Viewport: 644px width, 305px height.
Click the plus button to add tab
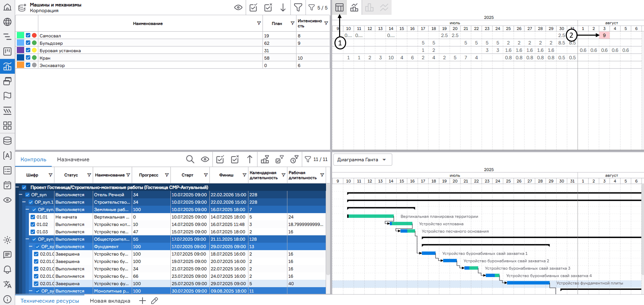pyautogui.click(x=142, y=301)
